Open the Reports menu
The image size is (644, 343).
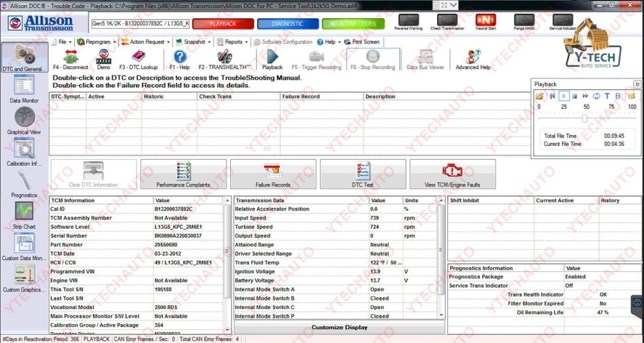pos(233,42)
